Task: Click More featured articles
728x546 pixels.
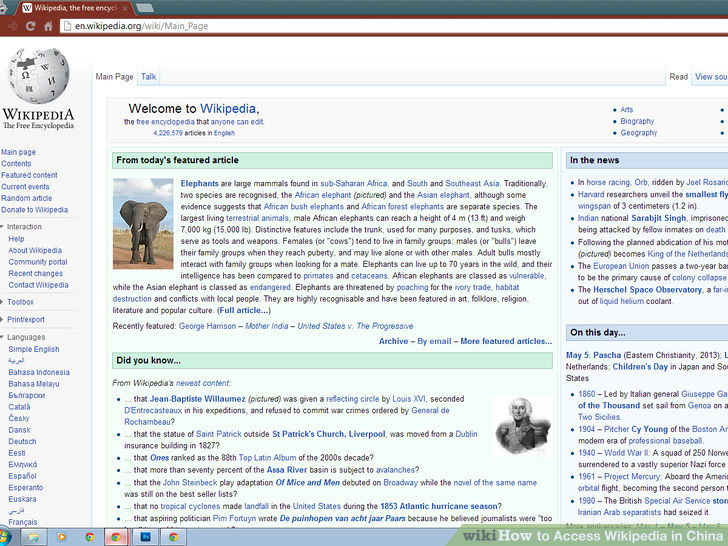Action: (506, 341)
